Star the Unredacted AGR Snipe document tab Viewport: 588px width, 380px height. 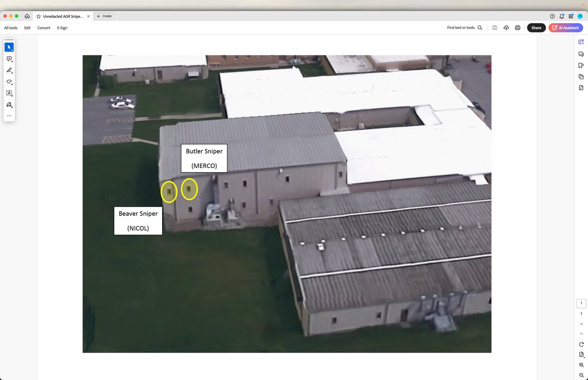point(39,16)
